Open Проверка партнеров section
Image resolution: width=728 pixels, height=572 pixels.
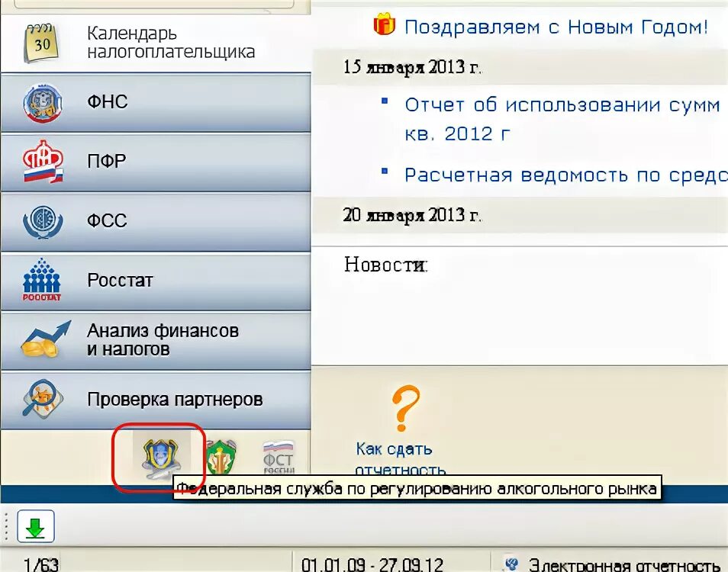pyautogui.click(x=156, y=400)
